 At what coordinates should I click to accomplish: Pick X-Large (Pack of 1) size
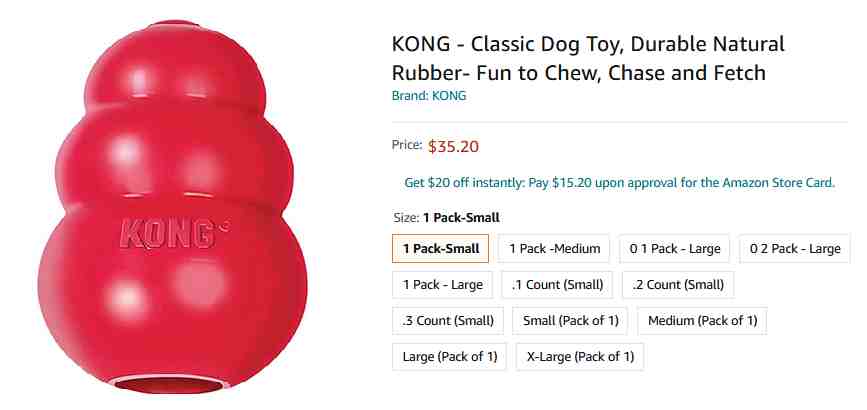pyautogui.click(x=579, y=356)
